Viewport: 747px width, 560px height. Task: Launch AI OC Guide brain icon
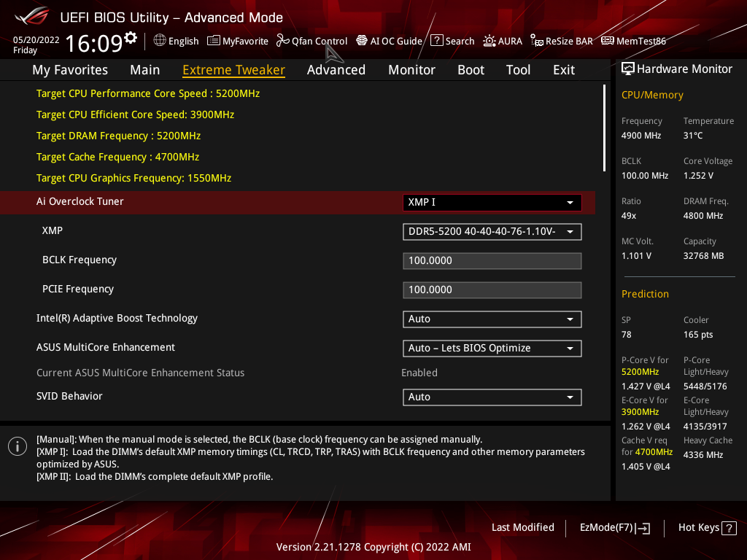click(362, 41)
